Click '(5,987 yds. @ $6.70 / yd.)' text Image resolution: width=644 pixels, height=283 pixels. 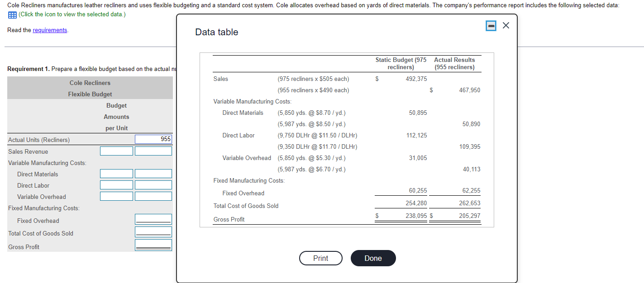click(x=311, y=169)
